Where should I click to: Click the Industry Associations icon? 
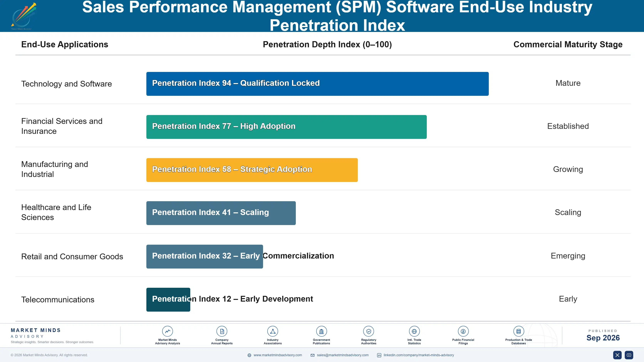point(273,331)
